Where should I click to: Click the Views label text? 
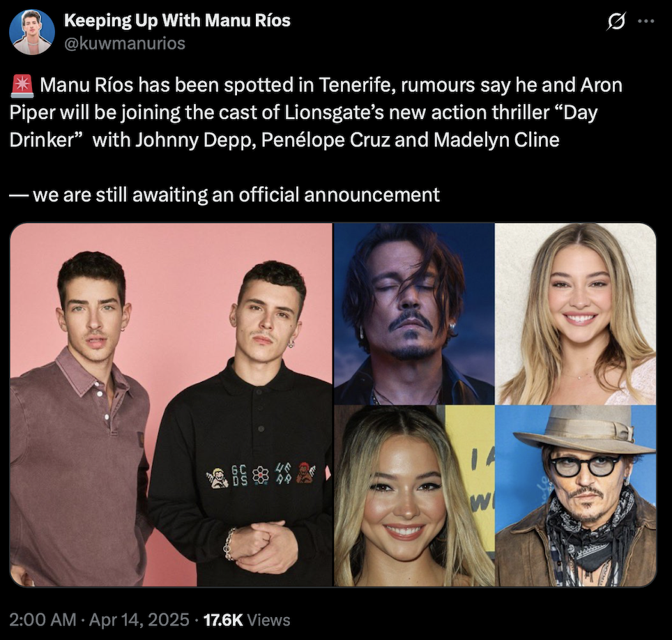point(268,620)
